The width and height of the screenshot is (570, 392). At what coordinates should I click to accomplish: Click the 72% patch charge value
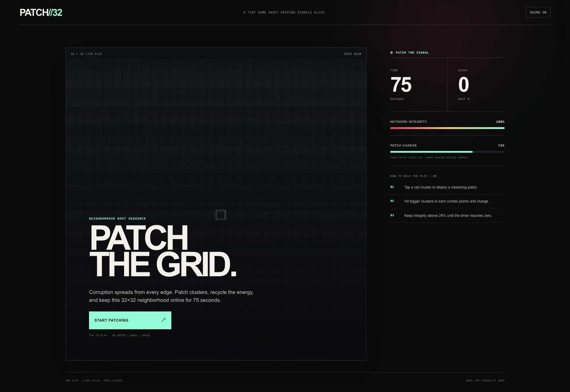[x=501, y=146]
